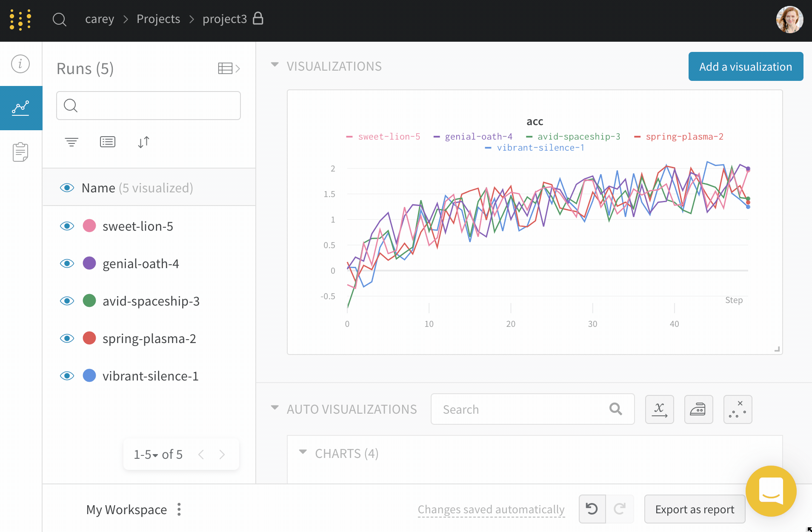Toggle visibility of genial-oath-4 run
Image resolution: width=812 pixels, height=532 pixels.
67,263
